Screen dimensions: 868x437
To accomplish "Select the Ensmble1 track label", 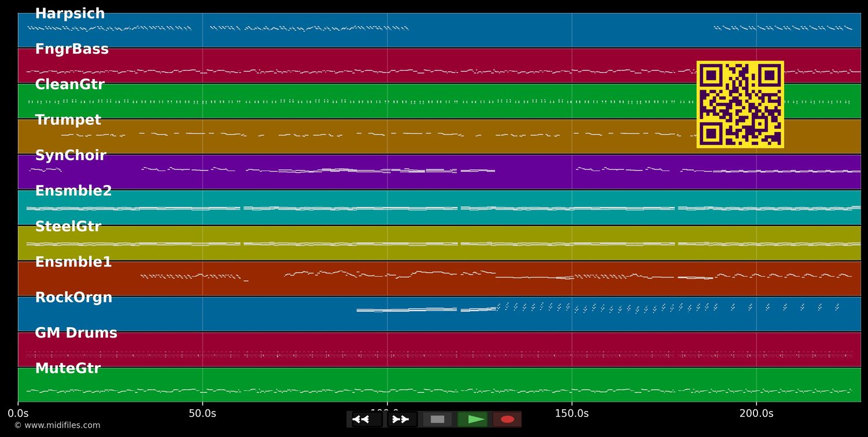I will coord(73,262).
